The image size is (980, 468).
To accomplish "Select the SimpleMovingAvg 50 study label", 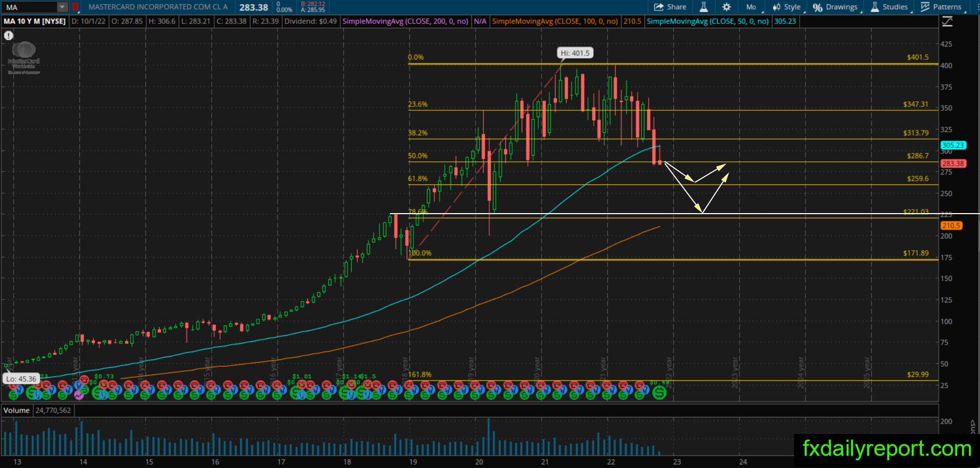I will pyautogui.click(x=707, y=21).
